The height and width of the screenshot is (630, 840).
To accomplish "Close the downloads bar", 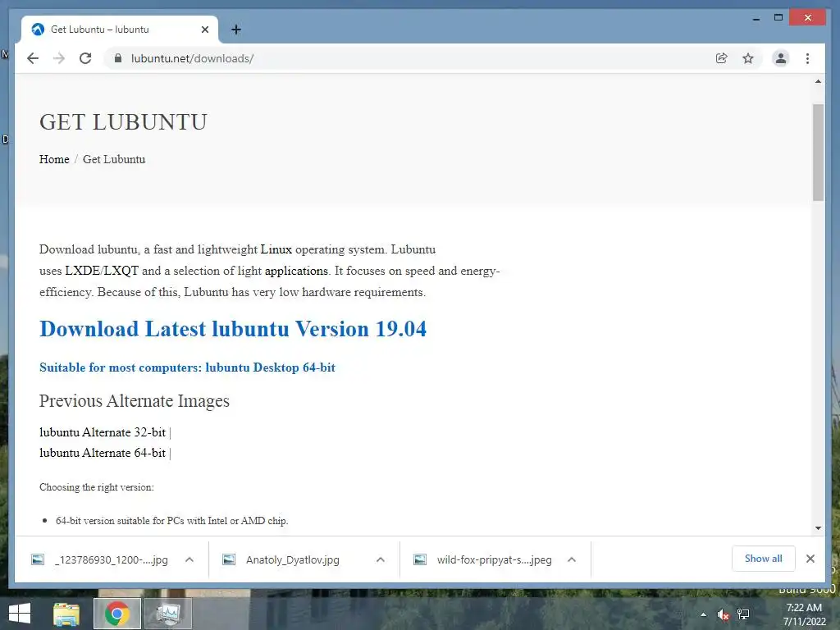I will coord(810,559).
